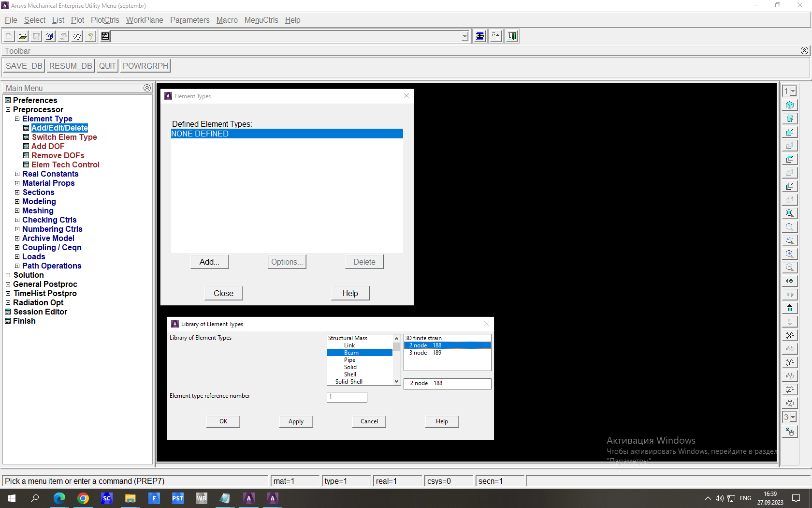This screenshot has height=508, width=812.
Task: Click Close in Element Types dialog
Action: coord(224,293)
